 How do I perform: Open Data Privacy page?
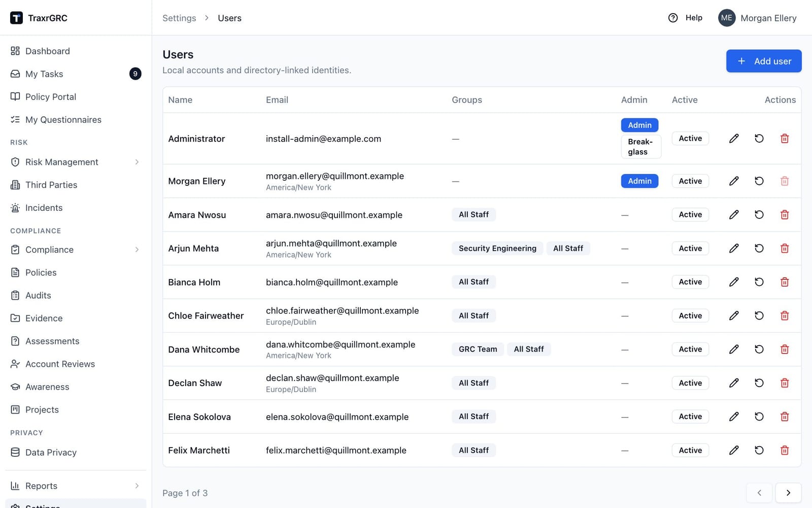pos(76,452)
